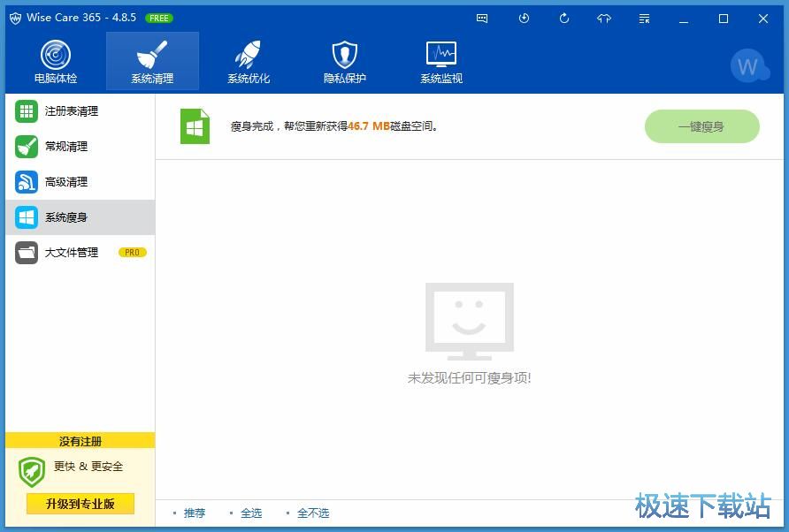Click the restore circular-arrow icon
789x532 pixels.
[564, 19]
